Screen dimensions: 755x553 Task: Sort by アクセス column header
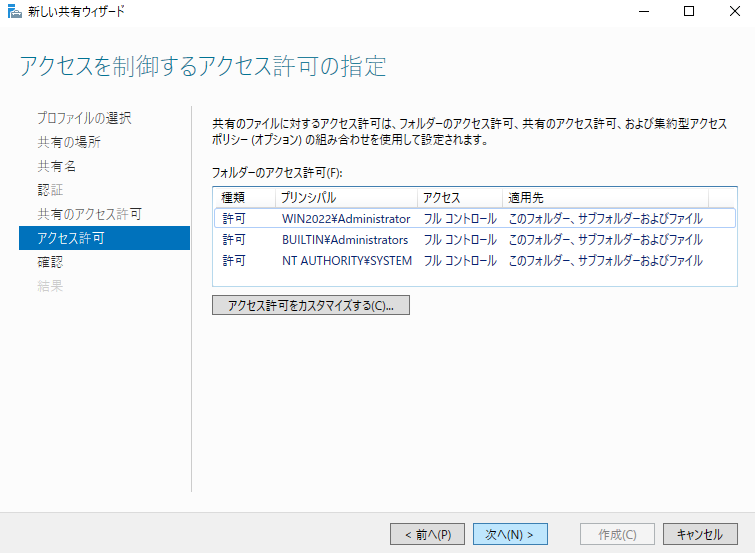tap(460, 197)
